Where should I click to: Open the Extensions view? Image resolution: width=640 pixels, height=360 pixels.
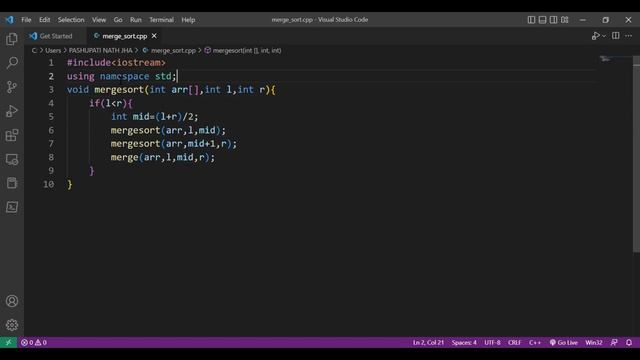(x=12, y=135)
